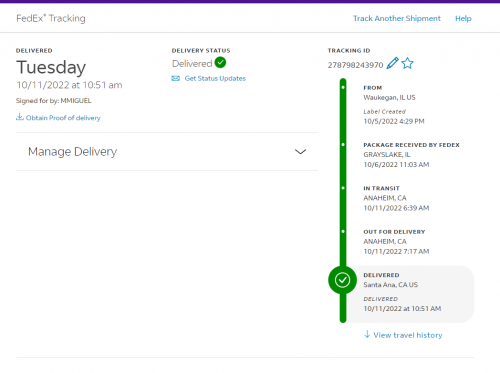Click the large delivered checkmark circle on timeline
This screenshot has width=500, height=373.
click(343, 280)
